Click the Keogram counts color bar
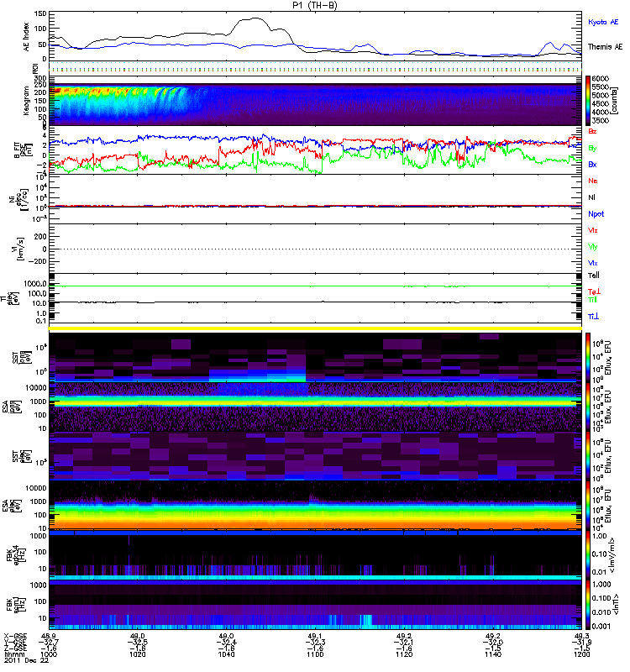The width and height of the screenshot is (630, 672). [588, 100]
